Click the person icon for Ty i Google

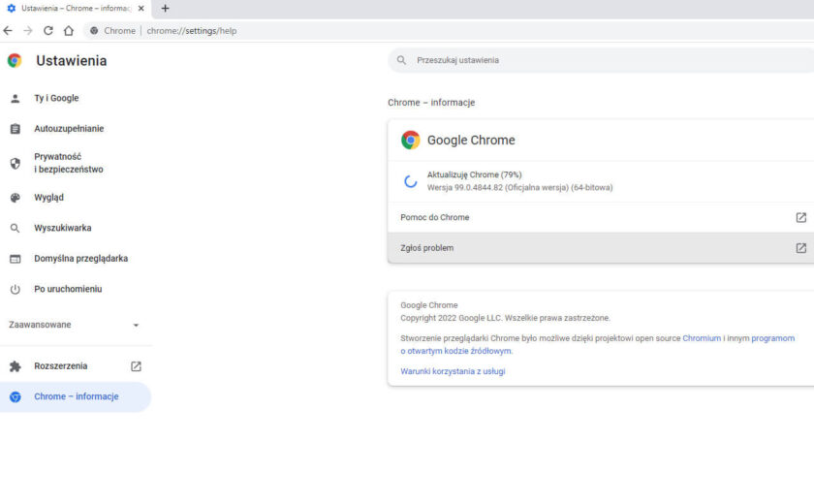pos(16,98)
